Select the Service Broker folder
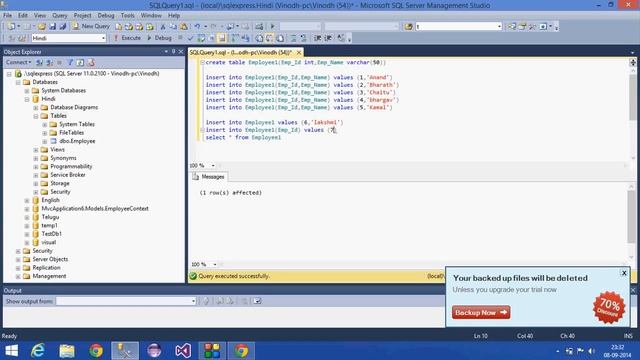640x360 pixels. 68,175
